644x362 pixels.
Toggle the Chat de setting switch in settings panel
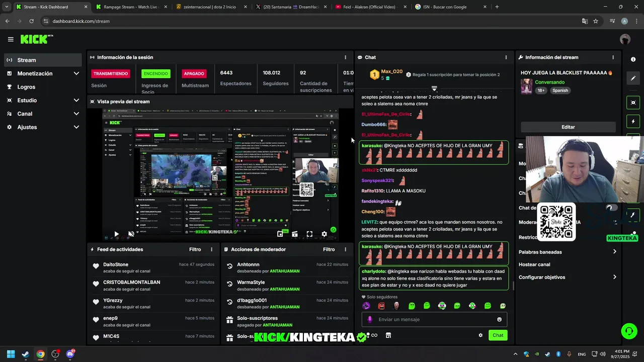click(x=612, y=208)
